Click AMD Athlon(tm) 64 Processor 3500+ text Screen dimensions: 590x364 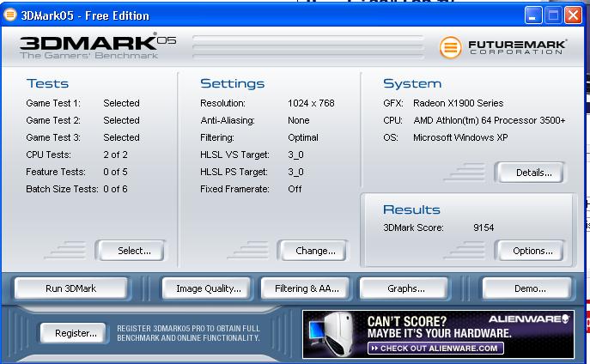click(x=490, y=120)
